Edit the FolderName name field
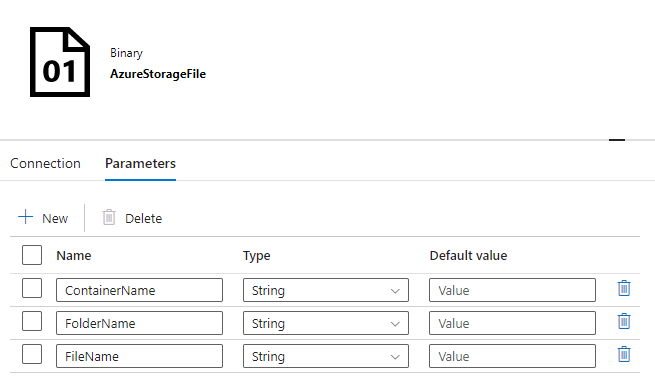This screenshot has width=655, height=382. pos(140,323)
